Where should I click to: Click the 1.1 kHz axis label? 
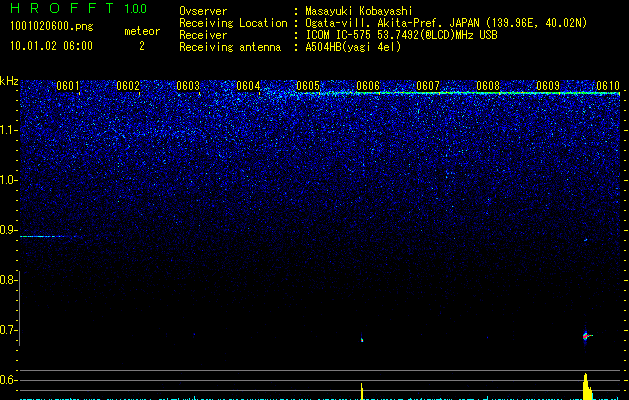(8, 130)
